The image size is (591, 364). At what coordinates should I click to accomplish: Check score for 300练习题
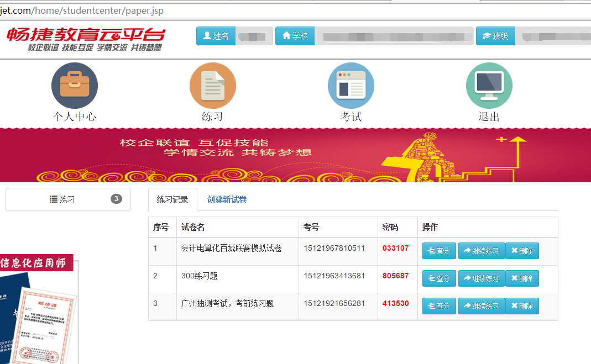pyautogui.click(x=439, y=278)
